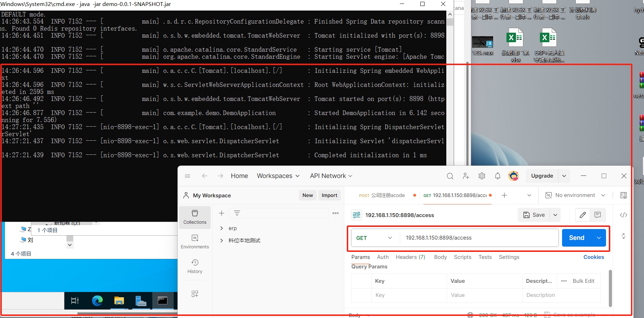644x318 pixels.
Task: Open the History sidebar panel
Action: point(195,267)
